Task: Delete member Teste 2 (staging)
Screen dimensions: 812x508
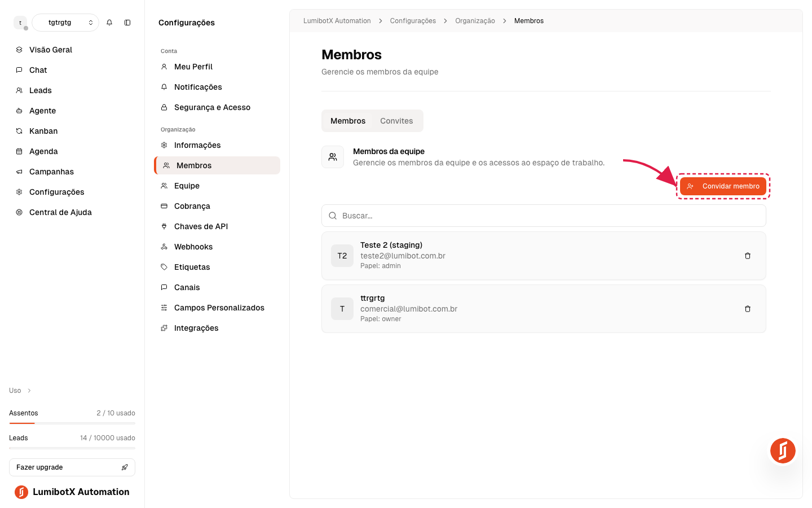Action: pos(748,256)
